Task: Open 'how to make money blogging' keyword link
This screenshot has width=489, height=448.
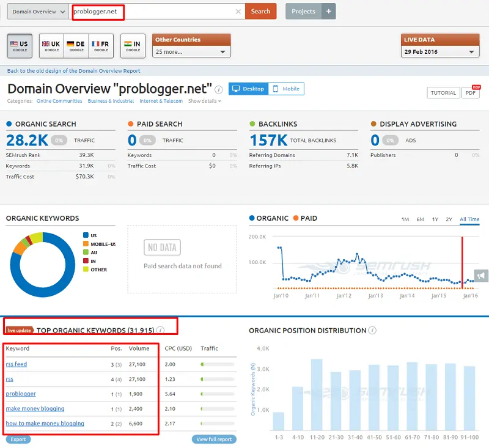Action: pyautogui.click(x=45, y=424)
